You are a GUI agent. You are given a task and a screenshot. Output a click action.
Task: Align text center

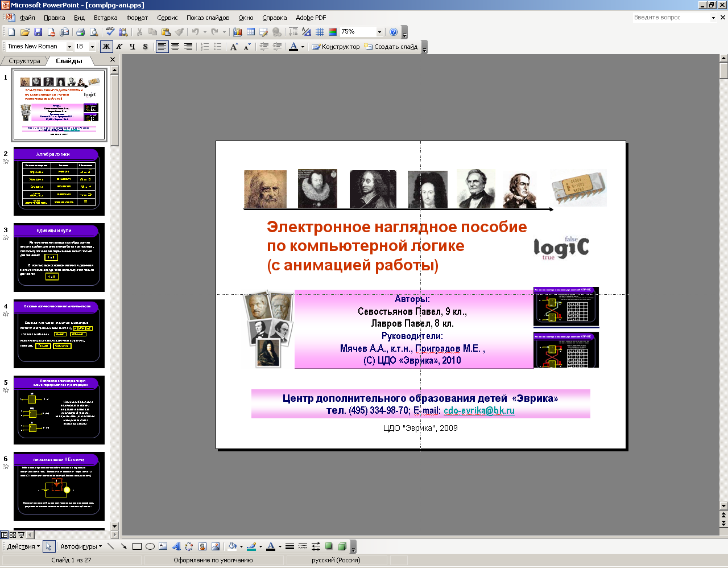tap(175, 47)
